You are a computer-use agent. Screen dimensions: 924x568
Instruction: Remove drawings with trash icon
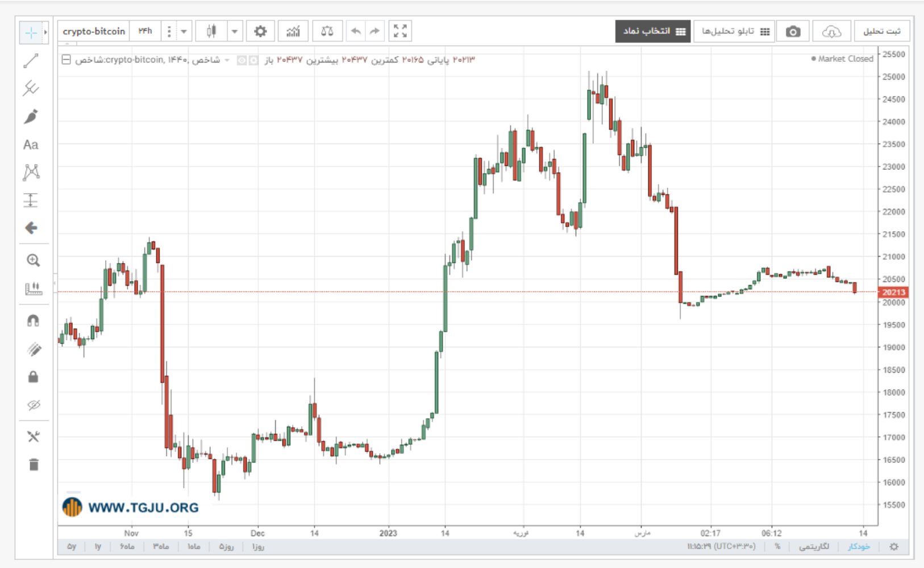[x=34, y=465]
